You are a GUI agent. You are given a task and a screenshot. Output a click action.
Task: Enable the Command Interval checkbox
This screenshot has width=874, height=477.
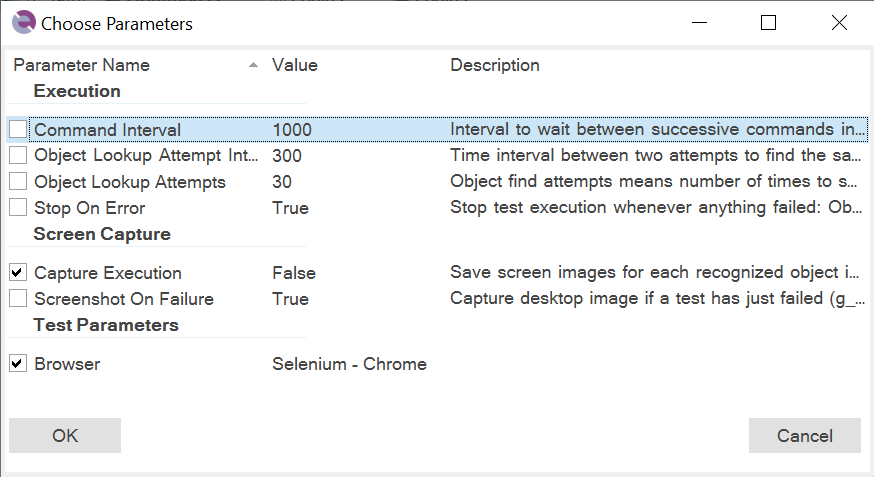(x=18, y=129)
